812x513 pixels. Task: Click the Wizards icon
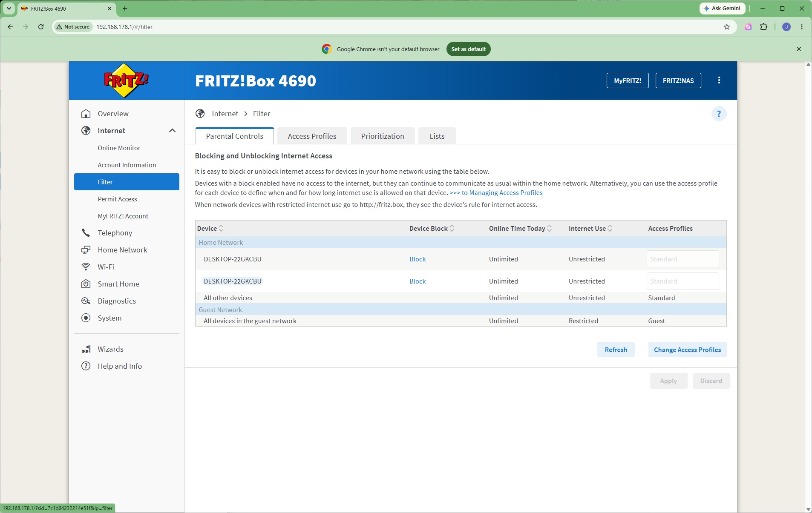86,349
